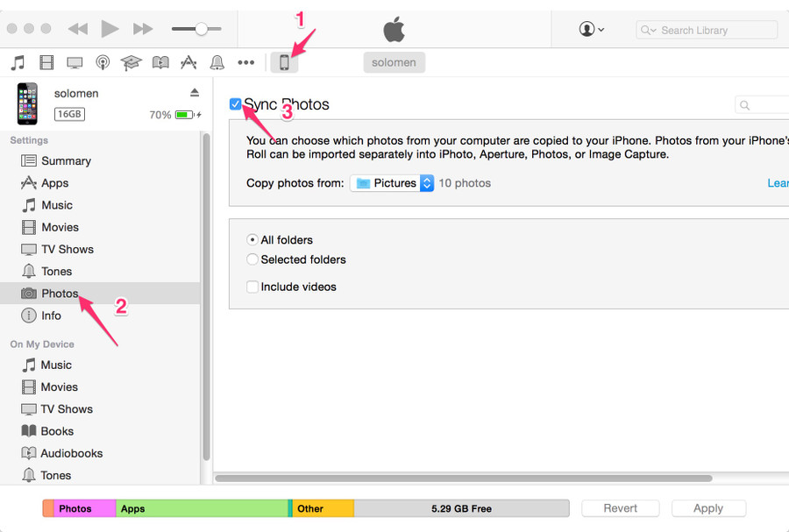Click the Apps storage bar segment
This screenshot has height=532, width=789.
[x=202, y=508]
